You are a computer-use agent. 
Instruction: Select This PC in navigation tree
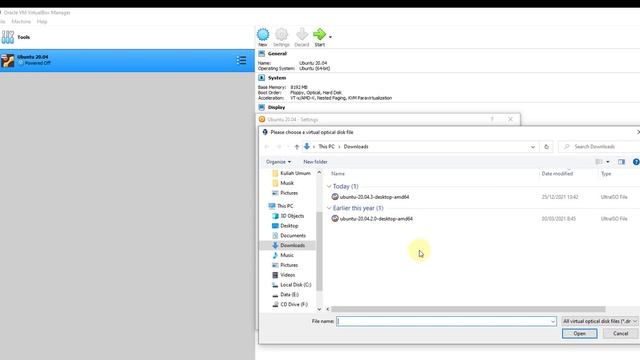281,206
